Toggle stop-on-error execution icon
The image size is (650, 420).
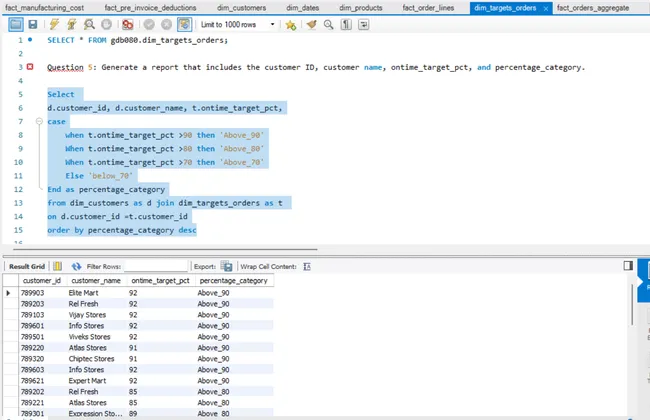pyautogui.click(x=128, y=24)
